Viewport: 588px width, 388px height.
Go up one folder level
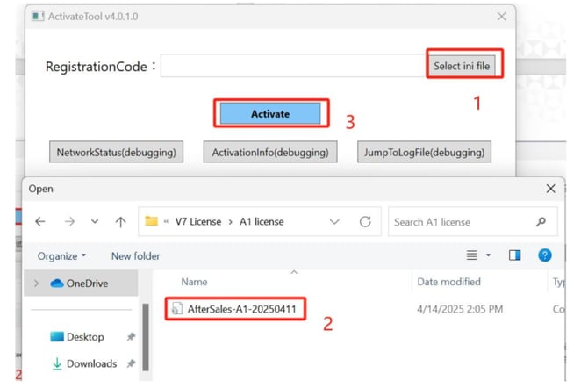tap(119, 222)
